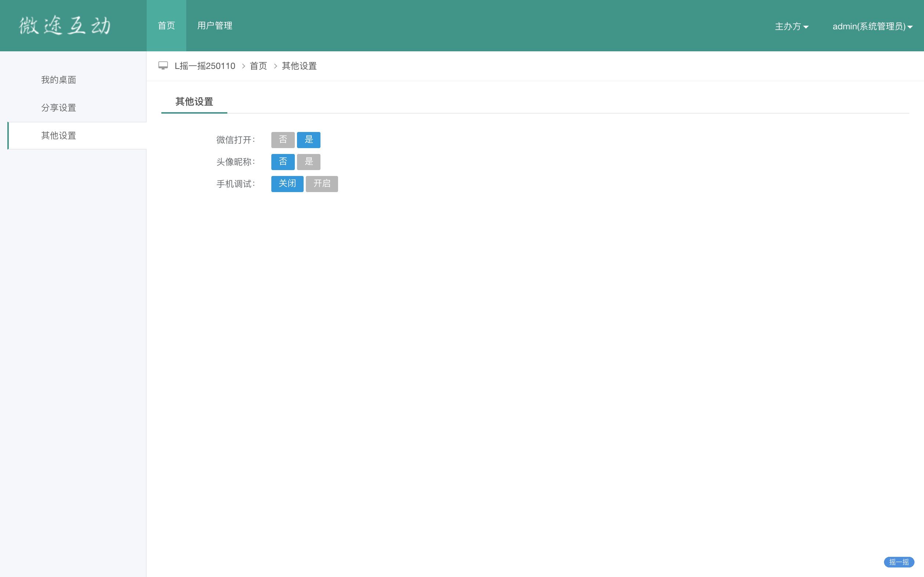Click the 摇一摇 badge button
This screenshot has height=577, width=924.
899,562
